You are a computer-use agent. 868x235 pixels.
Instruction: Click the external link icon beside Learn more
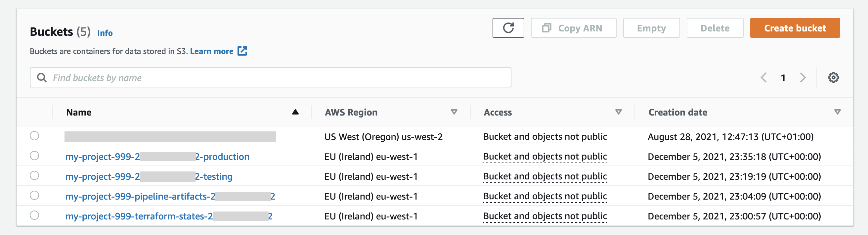(242, 51)
